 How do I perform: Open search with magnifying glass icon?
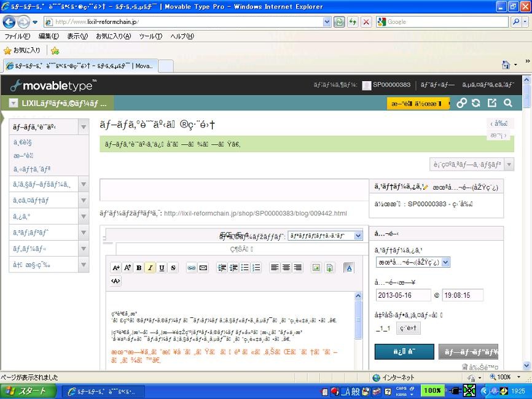pos(508,103)
